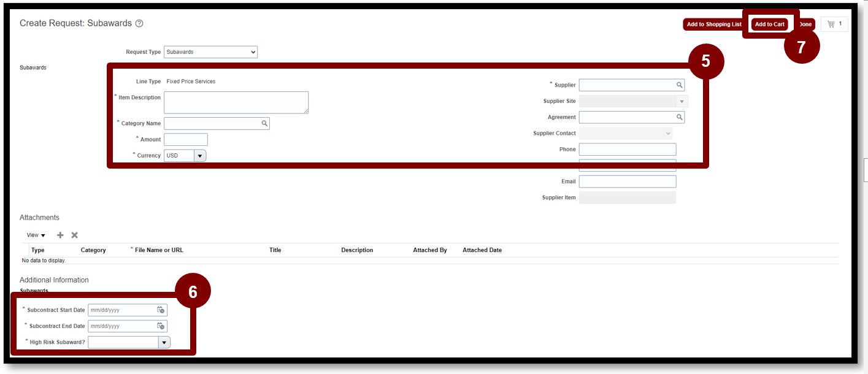This screenshot has height=374, width=868.
Task: Click the Category column header
Action: click(93, 250)
